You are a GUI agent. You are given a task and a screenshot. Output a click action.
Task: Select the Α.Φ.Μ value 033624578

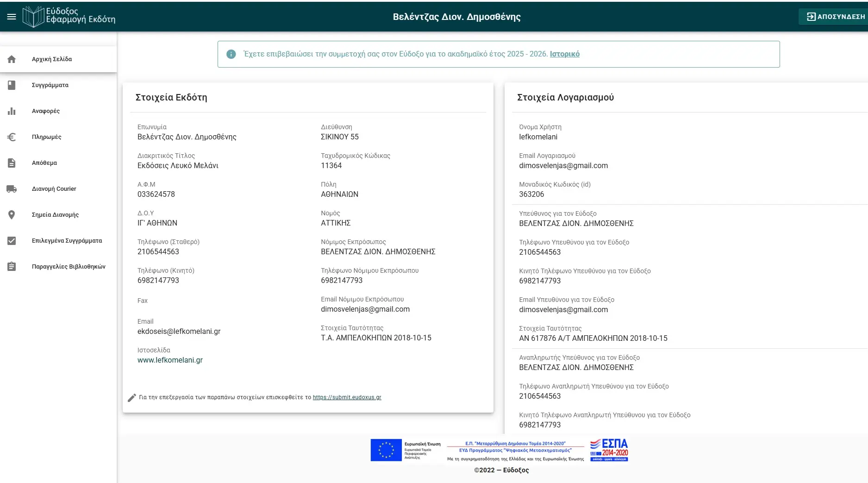coord(156,194)
